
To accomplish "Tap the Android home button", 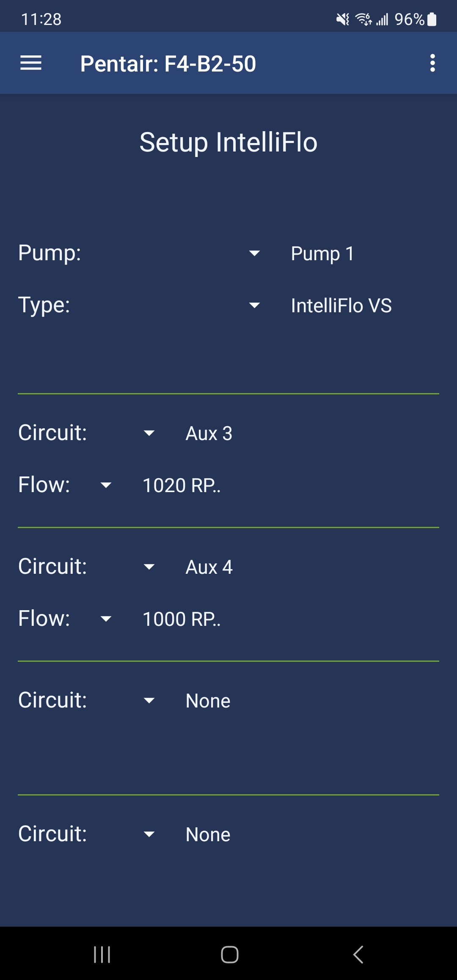I will [229, 954].
